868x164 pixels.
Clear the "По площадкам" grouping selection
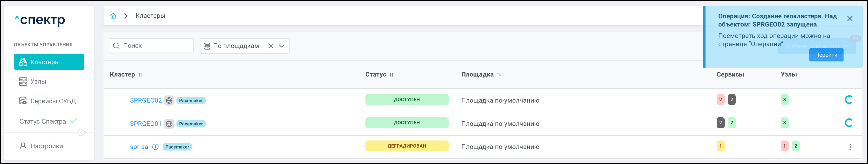point(271,46)
